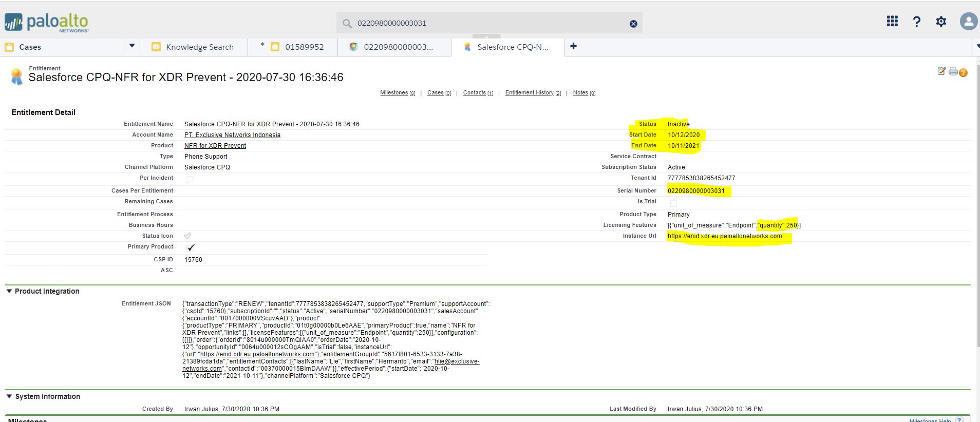Open the user profile avatar
The image size is (980, 422).
click(x=968, y=22)
